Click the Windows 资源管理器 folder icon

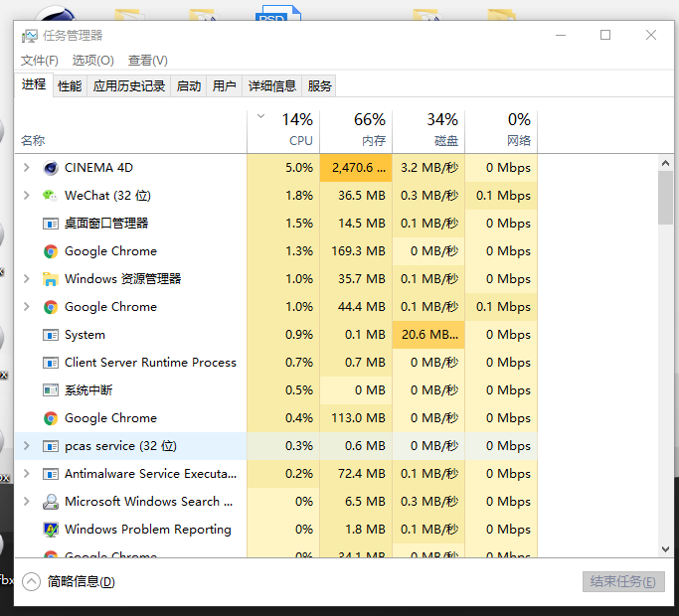coord(51,279)
